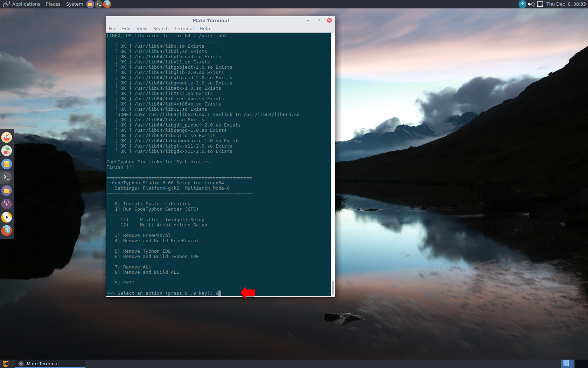The image size is (588, 368).
Task: Open the terminal Search menu
Action: 161,29
